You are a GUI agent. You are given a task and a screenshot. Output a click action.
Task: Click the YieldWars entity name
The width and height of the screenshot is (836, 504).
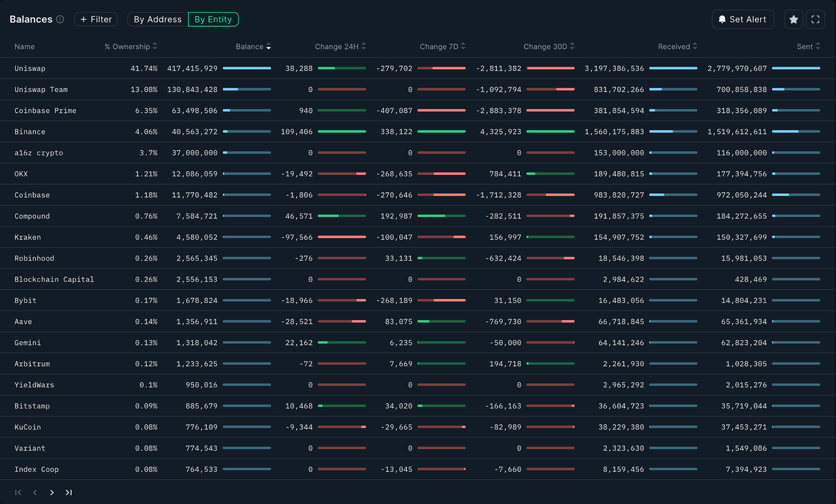coord(35,385)
